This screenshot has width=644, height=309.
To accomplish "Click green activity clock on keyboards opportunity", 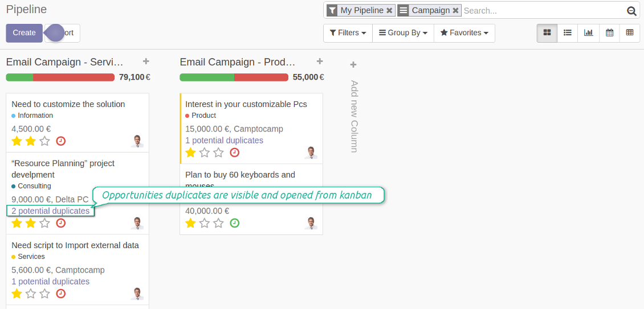I will [x=234, y=223].
